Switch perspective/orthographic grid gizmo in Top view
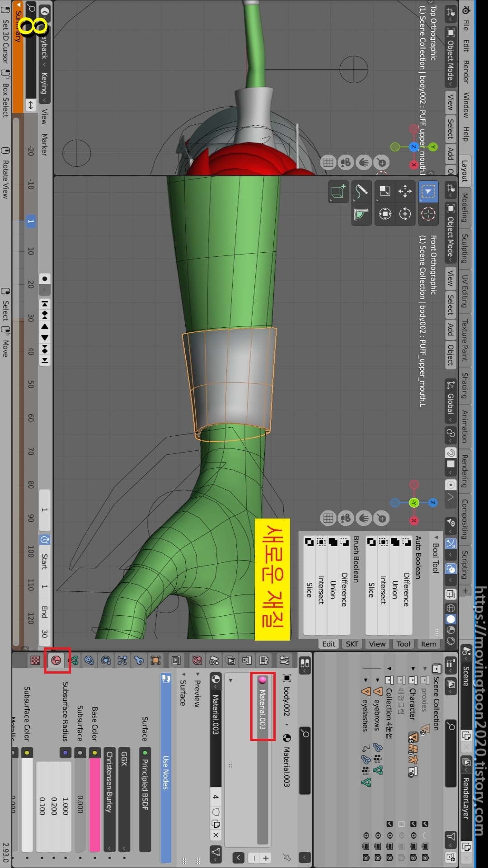This screenshot has height=868, width=488. point(328,162)
